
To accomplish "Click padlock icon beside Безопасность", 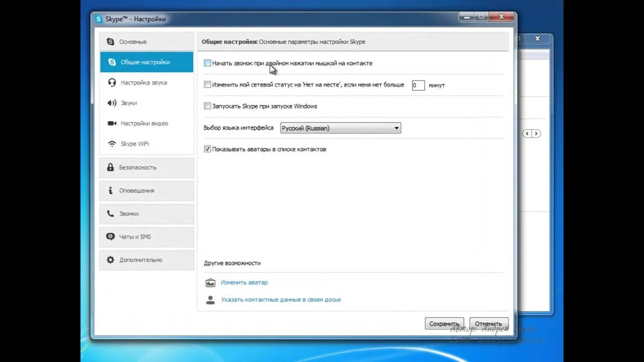I will (x=110, y=167).
